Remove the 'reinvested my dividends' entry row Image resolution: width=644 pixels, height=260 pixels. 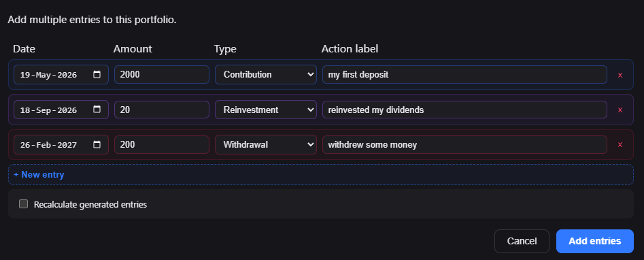point(620,110)
